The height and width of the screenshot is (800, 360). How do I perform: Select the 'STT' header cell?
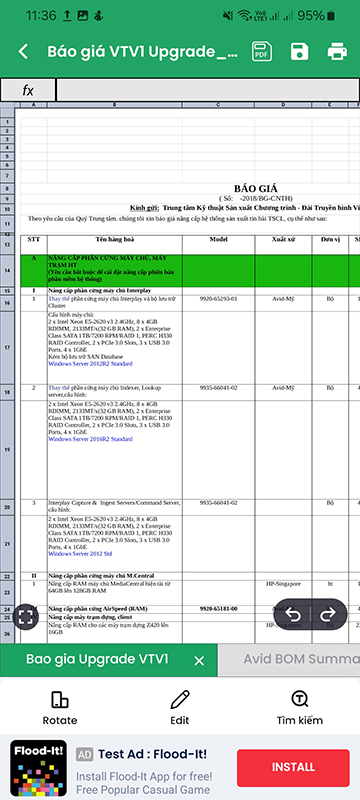click(x=34, y=244)
